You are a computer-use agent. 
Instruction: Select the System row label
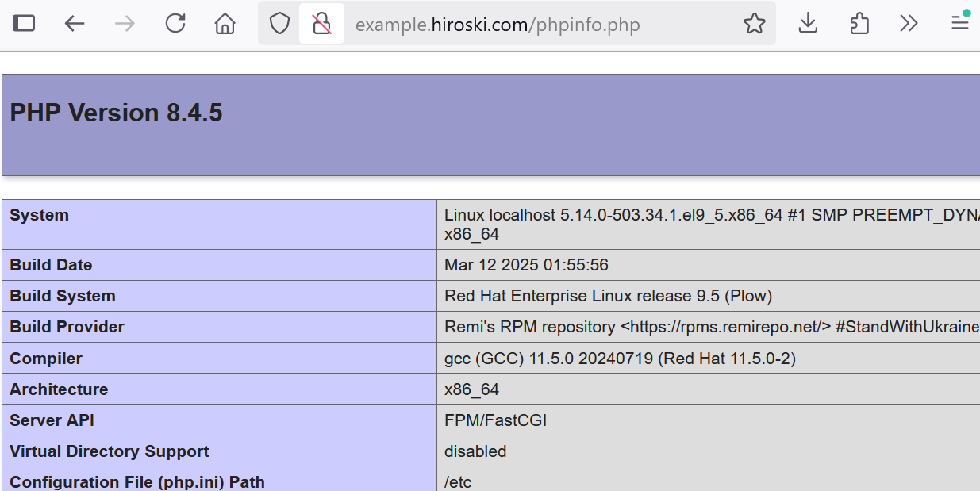coord(39,215)
